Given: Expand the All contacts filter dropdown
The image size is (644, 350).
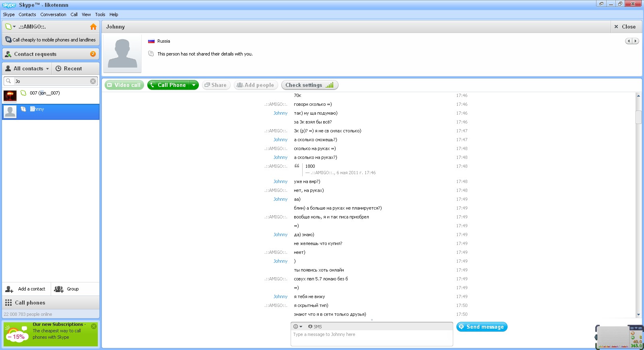Looking at the screenshot, I should point(27,68).
